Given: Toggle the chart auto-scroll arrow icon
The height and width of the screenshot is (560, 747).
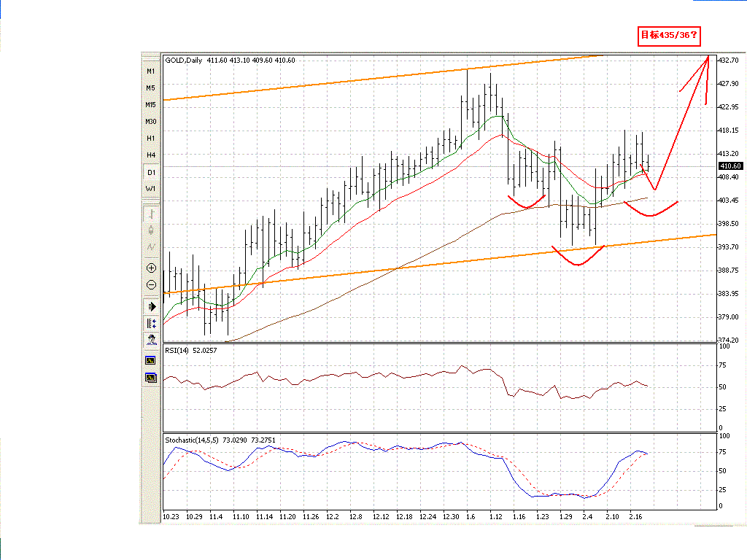Looking at the screenshot, I should [x=151, y=307].
